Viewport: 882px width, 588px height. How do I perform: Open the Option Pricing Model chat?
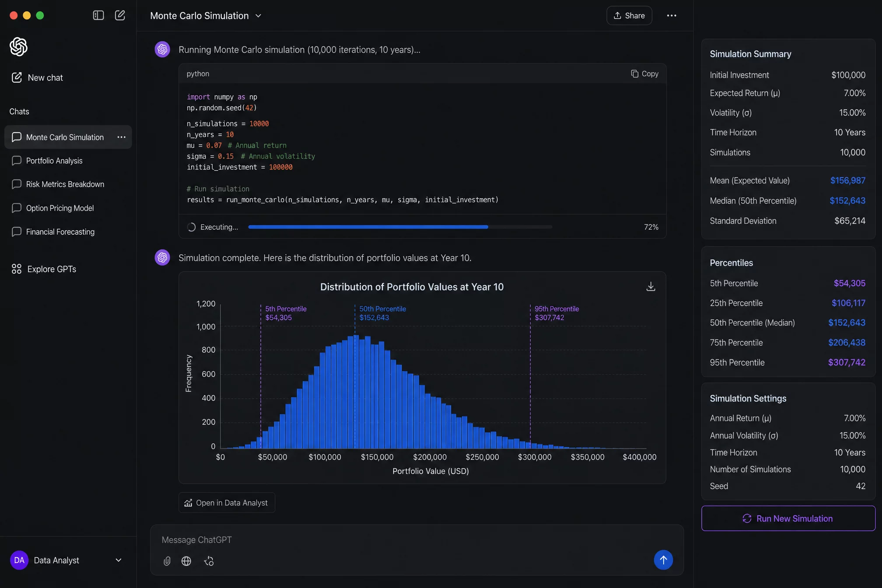click(68, 208)
